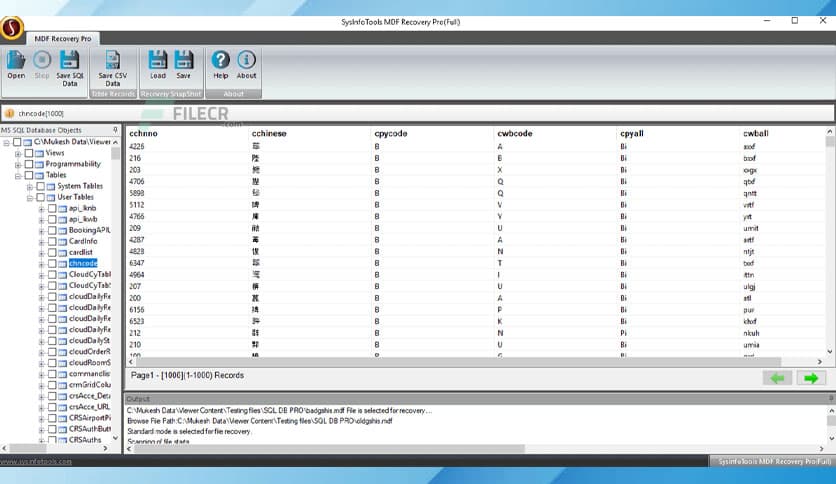
Task: Check the Views checkbox
Action: 29,153
